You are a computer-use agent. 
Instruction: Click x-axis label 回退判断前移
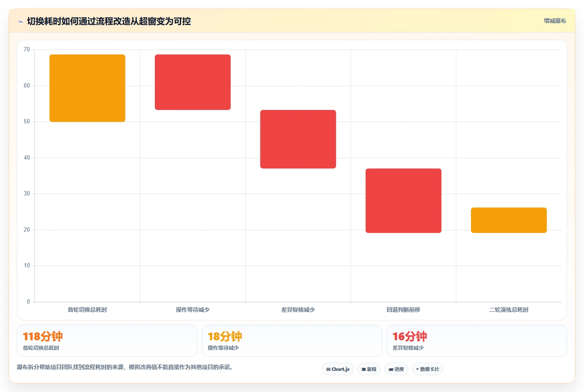coord(403,310)
